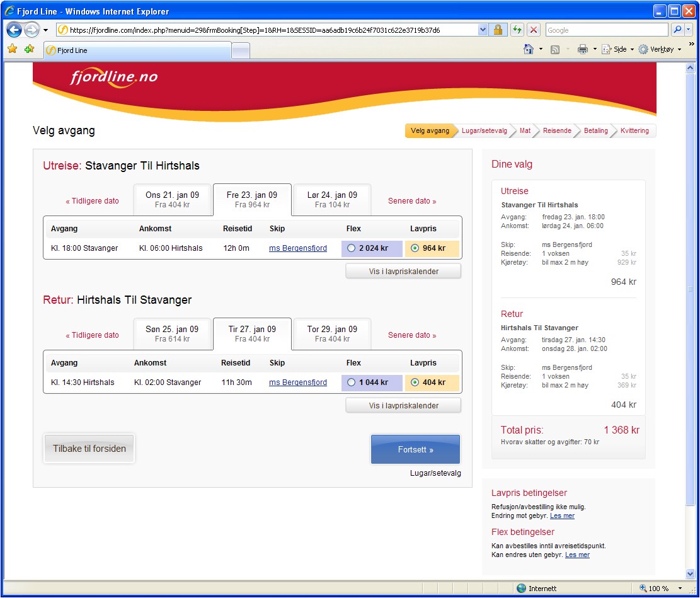700x598 pixels.
Task: Click the 100 % zoom level button
Action: click(x=653, y=588)
